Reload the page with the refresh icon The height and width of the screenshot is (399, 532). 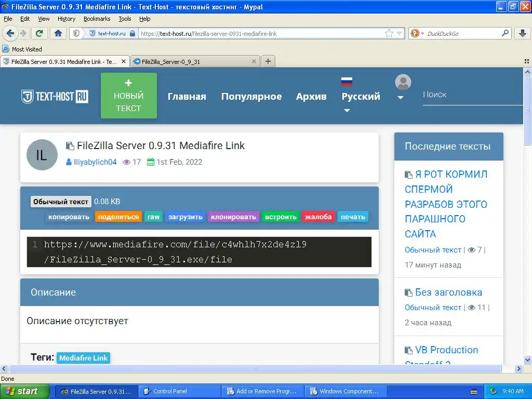coord(39,33)
